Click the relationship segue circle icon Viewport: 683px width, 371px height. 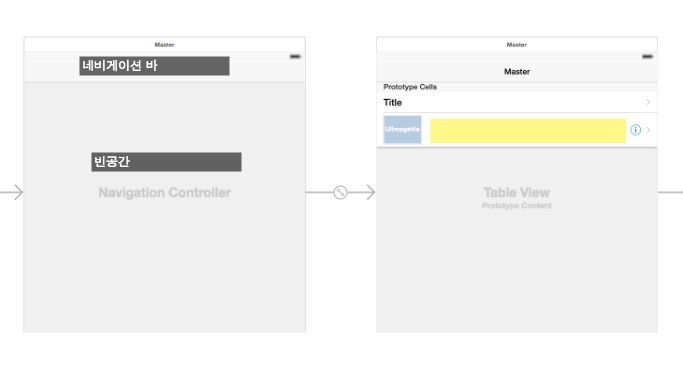[x=341, y=192]
